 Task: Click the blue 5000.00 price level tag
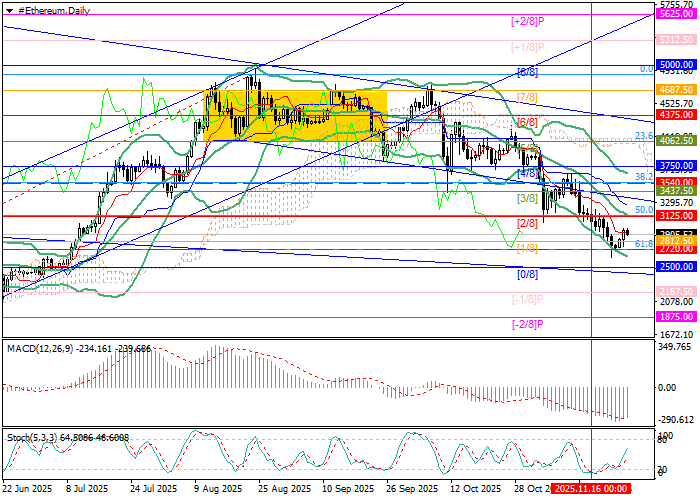(677, 64)
